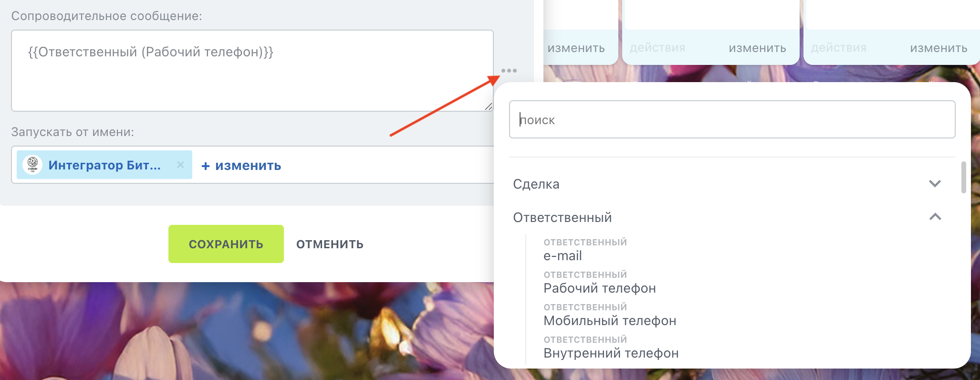The width and height of the screenshot is (980, 380).
Task: Save with the СОХРАНИТЬ button
Action: 226,244
